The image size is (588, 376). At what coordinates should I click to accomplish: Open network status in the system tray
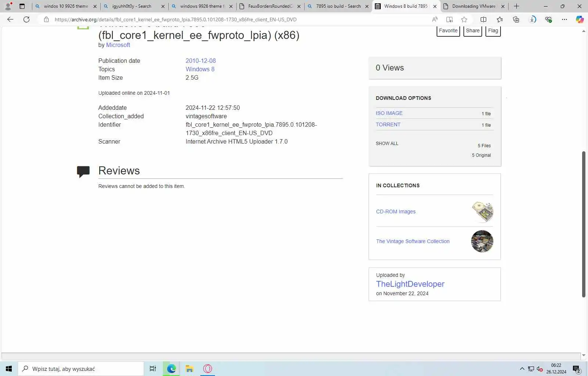pos(531,369)
